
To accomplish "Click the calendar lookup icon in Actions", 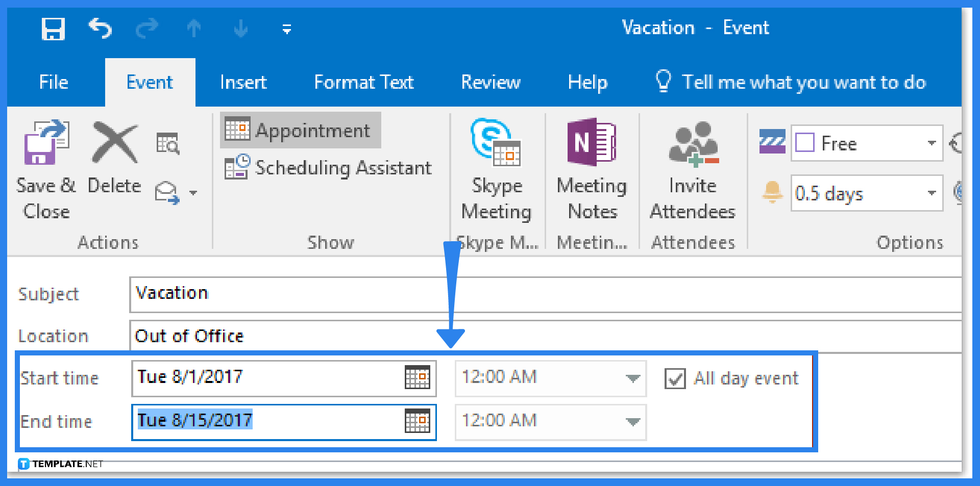I will point(167,143).
